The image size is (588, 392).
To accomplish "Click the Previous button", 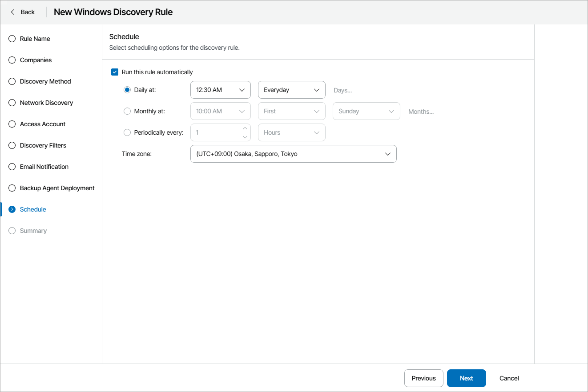I will [x=423, y=378].
